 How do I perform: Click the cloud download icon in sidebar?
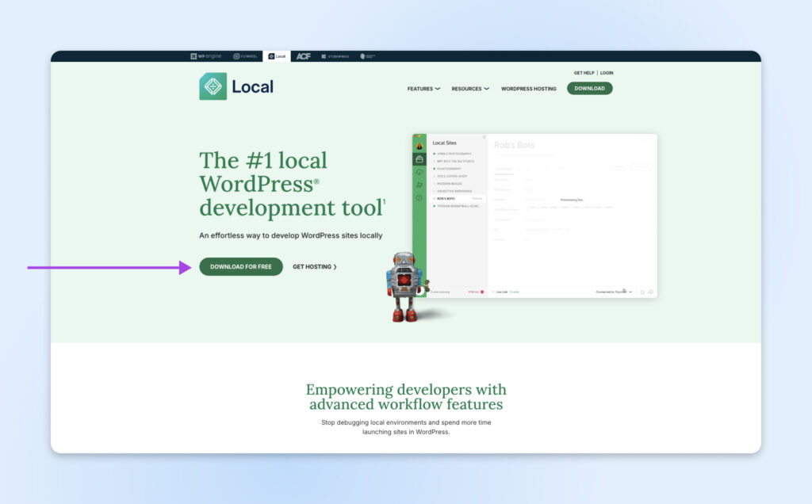pos(419,172)
